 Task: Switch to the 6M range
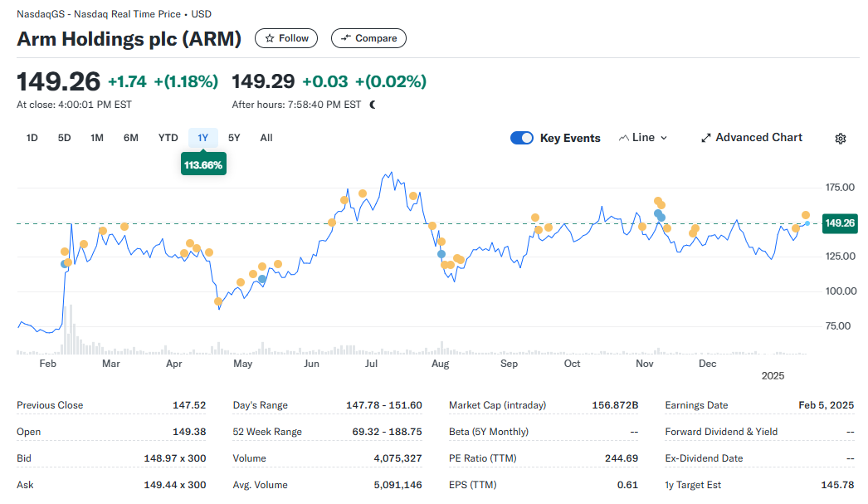click(x=130, y=138)
